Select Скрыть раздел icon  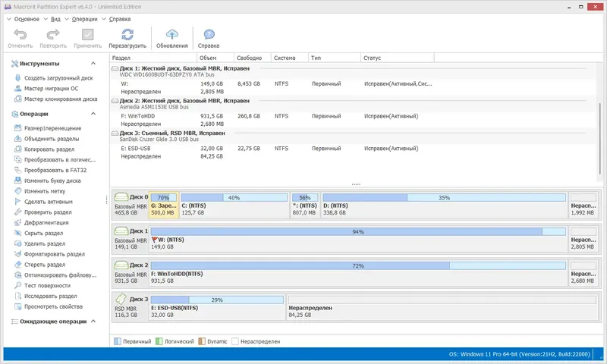[17, 233]
